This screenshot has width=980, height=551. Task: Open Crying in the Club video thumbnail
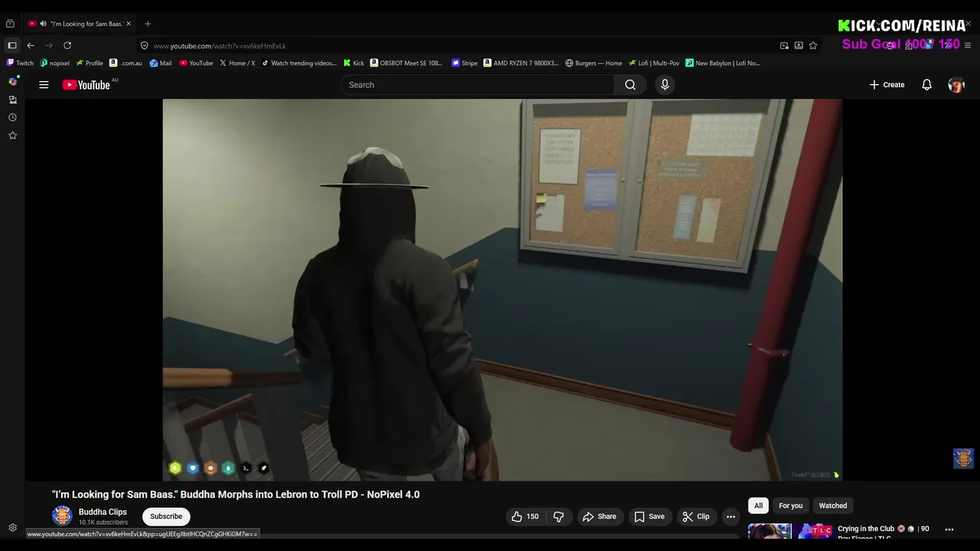click(790, 532)
